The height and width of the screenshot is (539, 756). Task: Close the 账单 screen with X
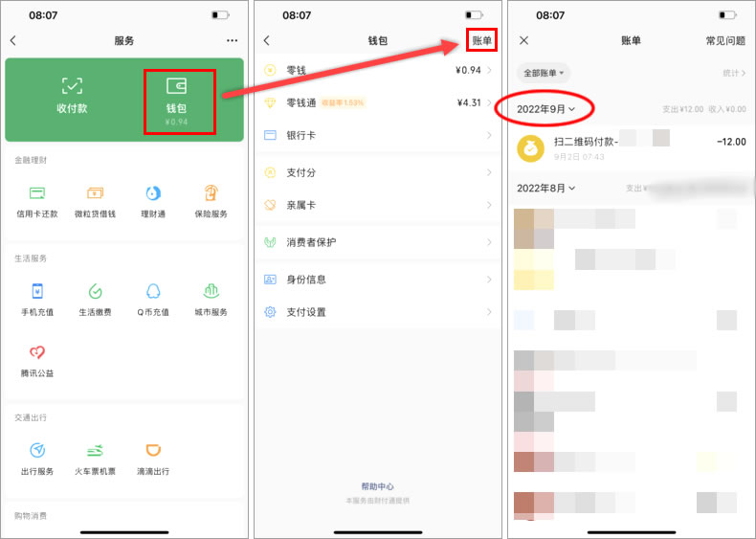click(524, 40)
